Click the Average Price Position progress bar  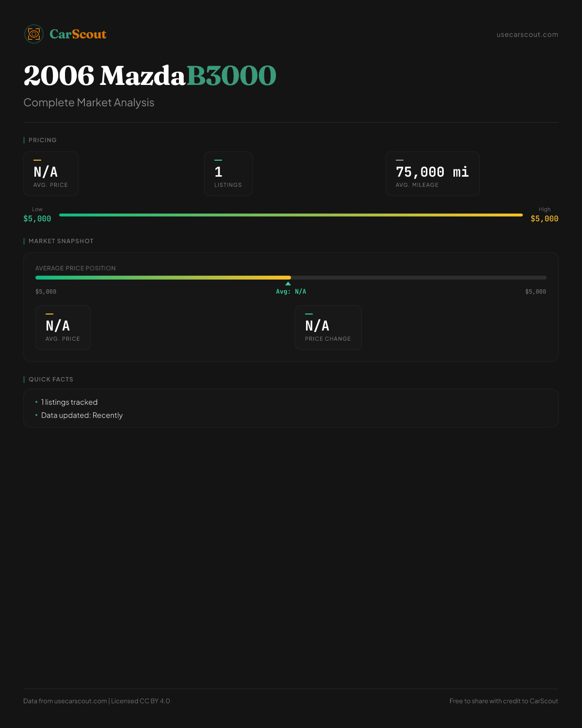291,278
